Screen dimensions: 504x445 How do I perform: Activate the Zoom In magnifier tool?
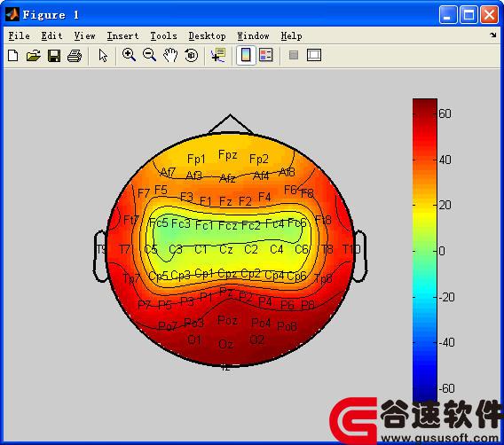(129, 55)
